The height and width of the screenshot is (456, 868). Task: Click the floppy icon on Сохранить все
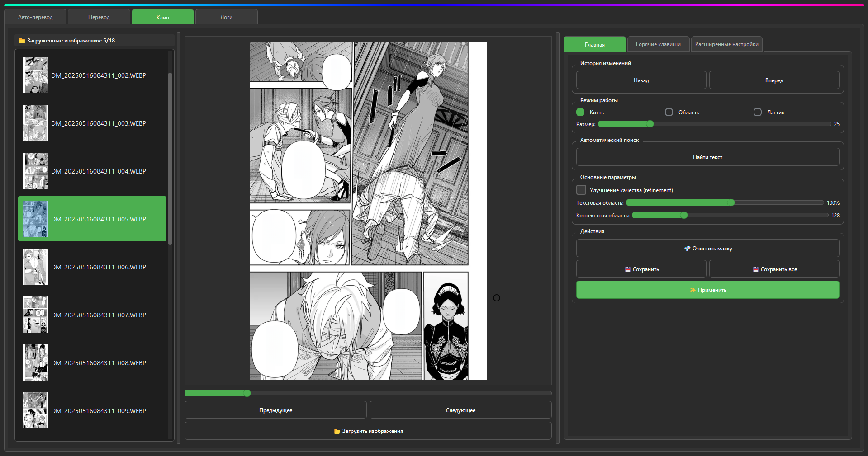click(x=755, y=269)
